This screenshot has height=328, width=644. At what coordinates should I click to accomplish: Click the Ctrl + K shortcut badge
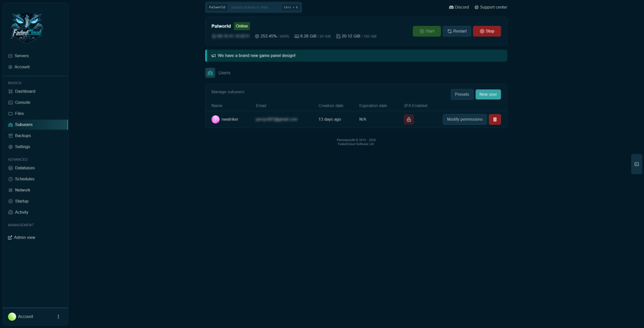(291, 7)
